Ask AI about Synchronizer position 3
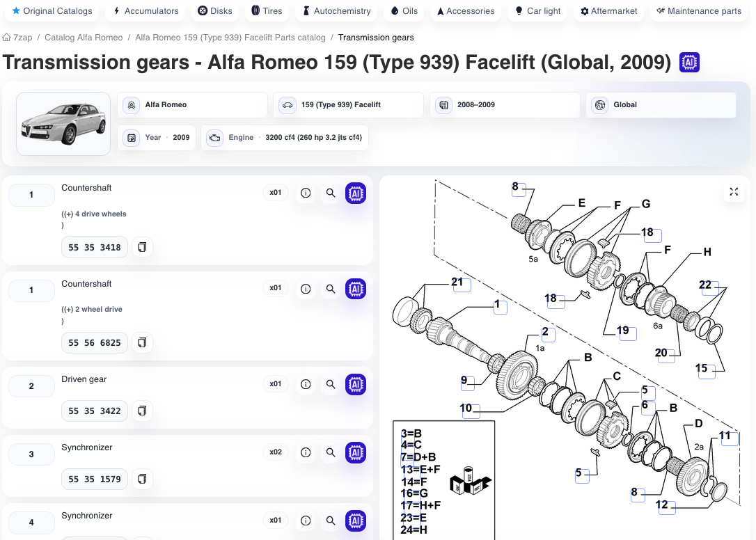This screenshot has width=756, height=540. click(x=356, y=452)
